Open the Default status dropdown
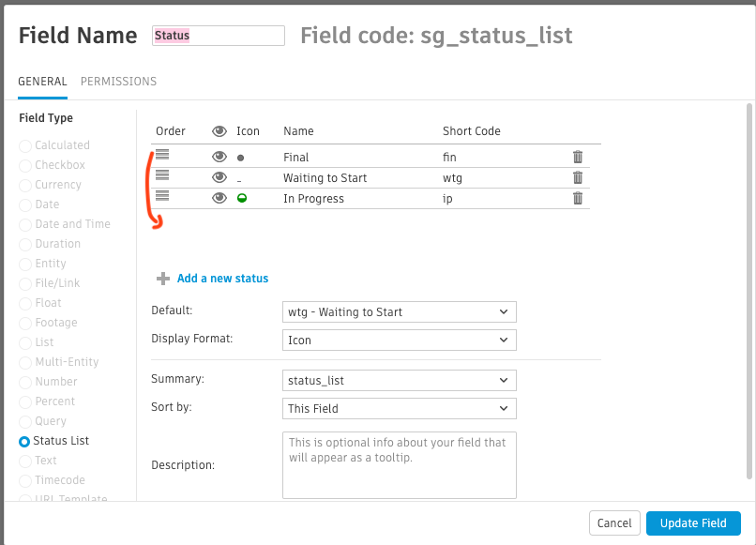Image resolution: width=756 pixels, height=545 pixels. [x=399, y=311]
